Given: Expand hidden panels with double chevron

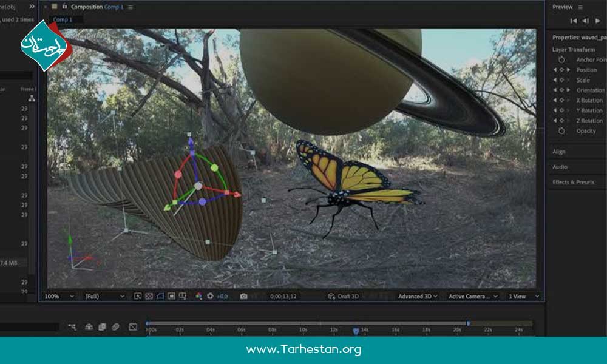Looking at the screenshot, I should click(x=32, y=7).
